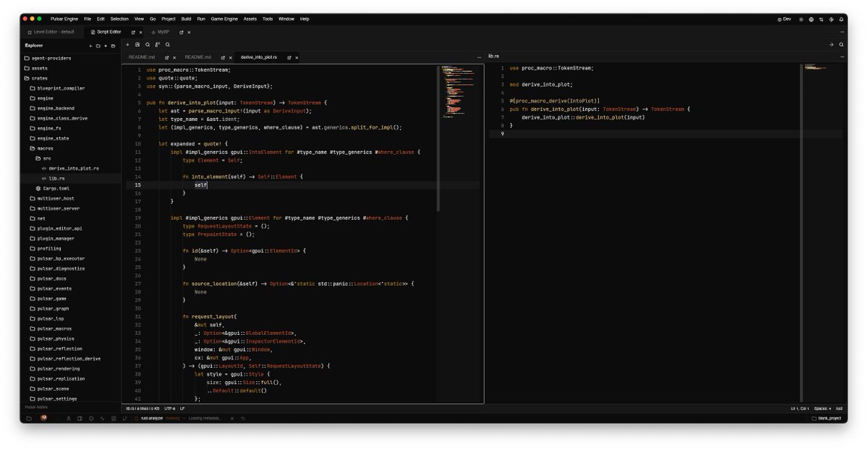This screenshot has height=450, width=868.
Task: Click the diamond icon in the title bar
Action: pyautogui.click(x=831, y=19)
